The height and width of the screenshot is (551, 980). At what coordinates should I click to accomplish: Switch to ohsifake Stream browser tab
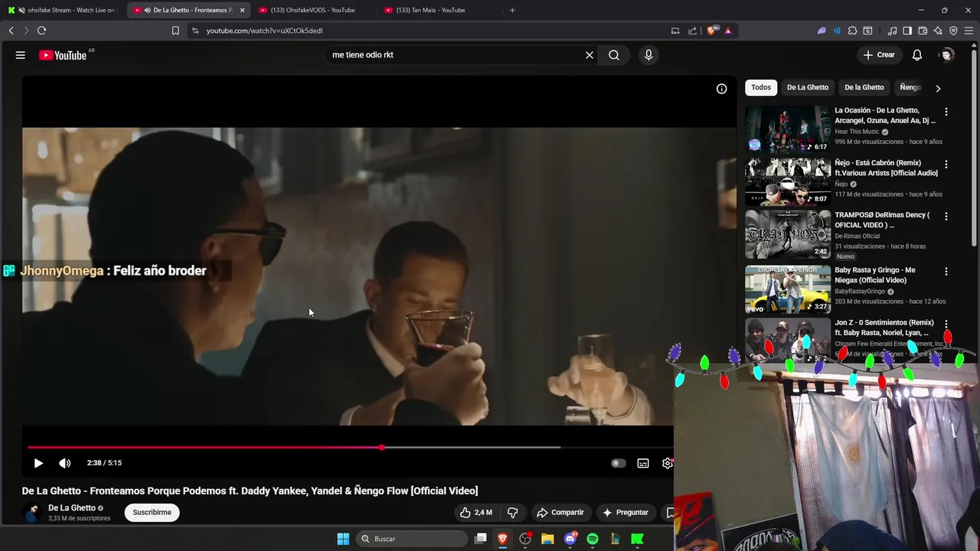tap(63, 10)
